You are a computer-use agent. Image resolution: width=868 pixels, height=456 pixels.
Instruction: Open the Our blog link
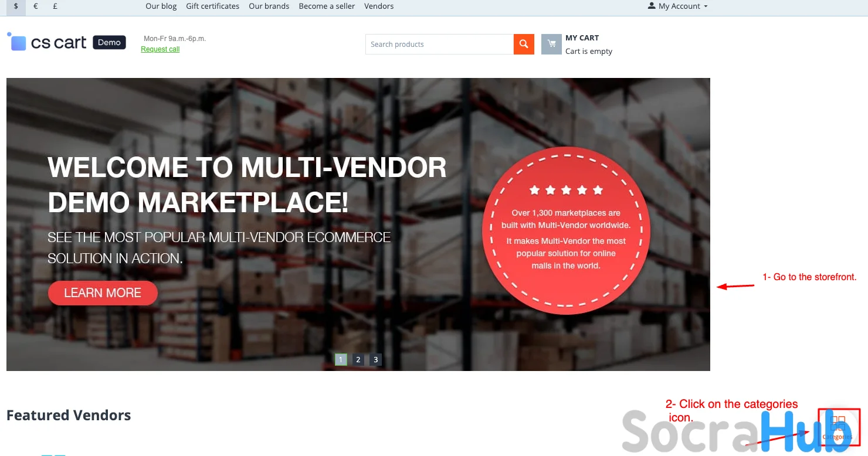(161, 6)
